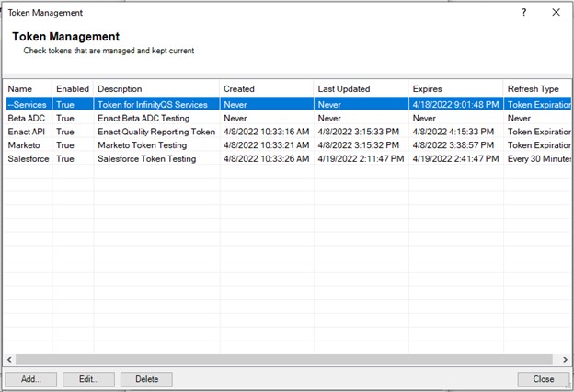The width and height of the screenshot is (574, 392).
Task: Click the horizontal scrollbar left arrow
Action: tap(10, 359)
